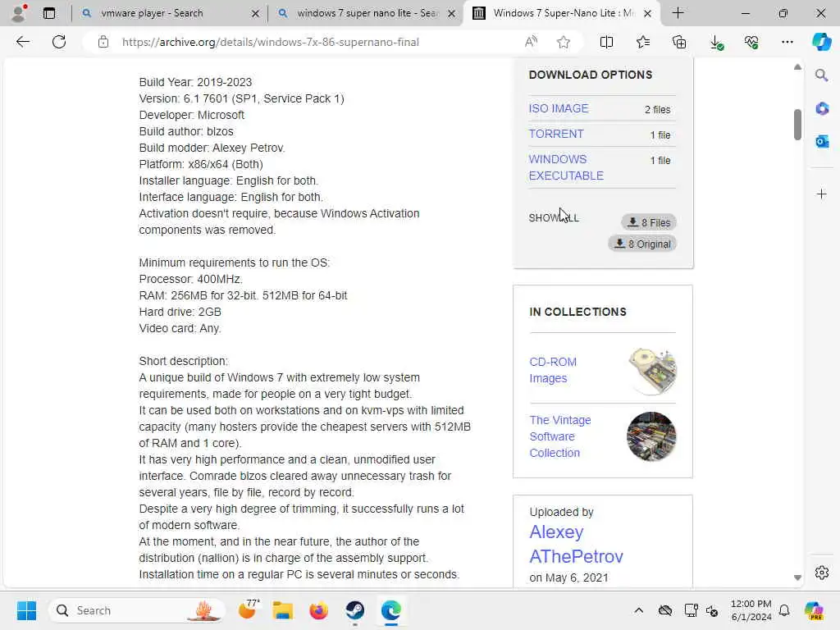This screenshot has height=630, width=840.
Task: Open the notifications bell icon
Action: click(x=784, y=610)
